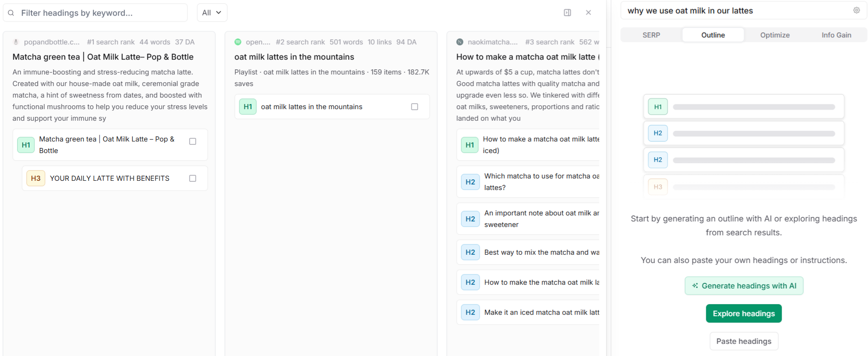
Task: Open How to make a matcha oat milk latte title
Action: pos(528,57)
